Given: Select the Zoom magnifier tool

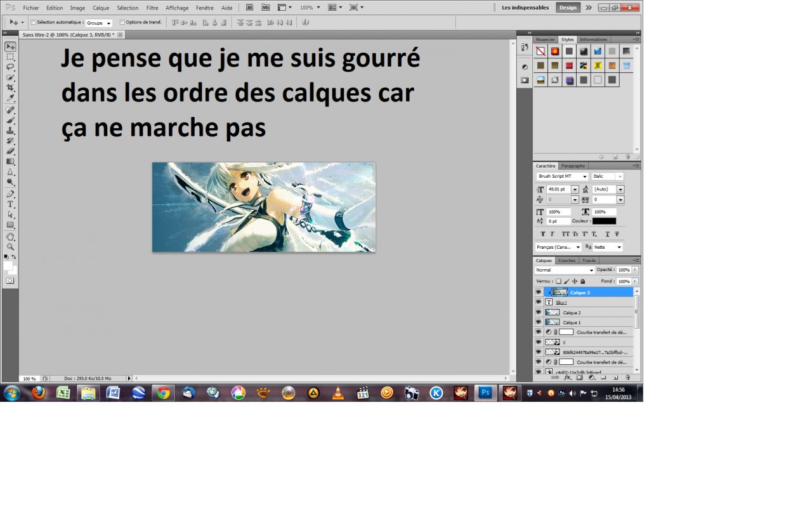Looking at the screenshot, I should pyautogui.click(x=10, y=246).
